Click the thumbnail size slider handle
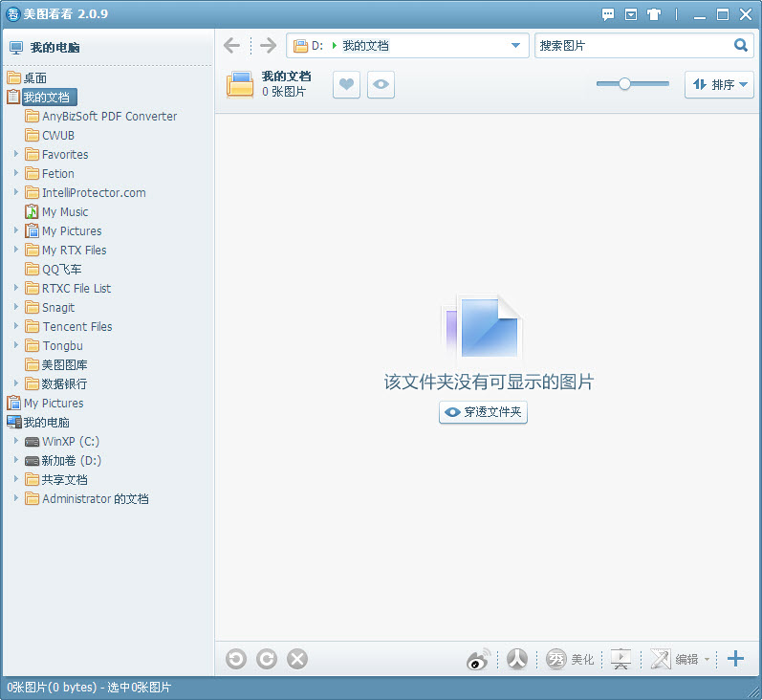 tap(624, 84)
